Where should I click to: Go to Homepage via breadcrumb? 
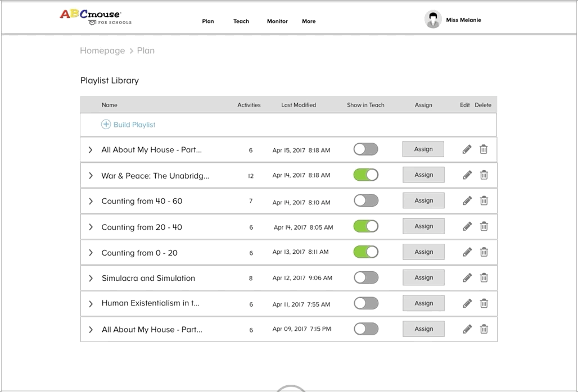102,51
